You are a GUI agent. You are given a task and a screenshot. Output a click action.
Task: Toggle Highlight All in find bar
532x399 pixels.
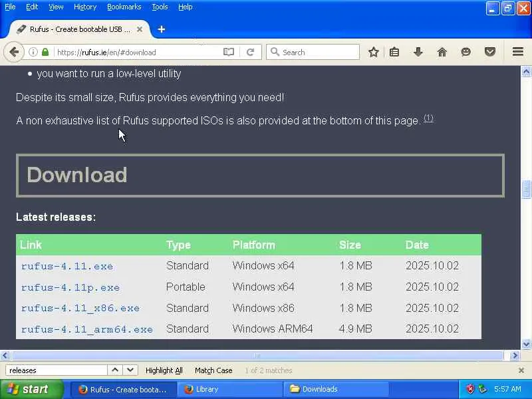point(164,370)
